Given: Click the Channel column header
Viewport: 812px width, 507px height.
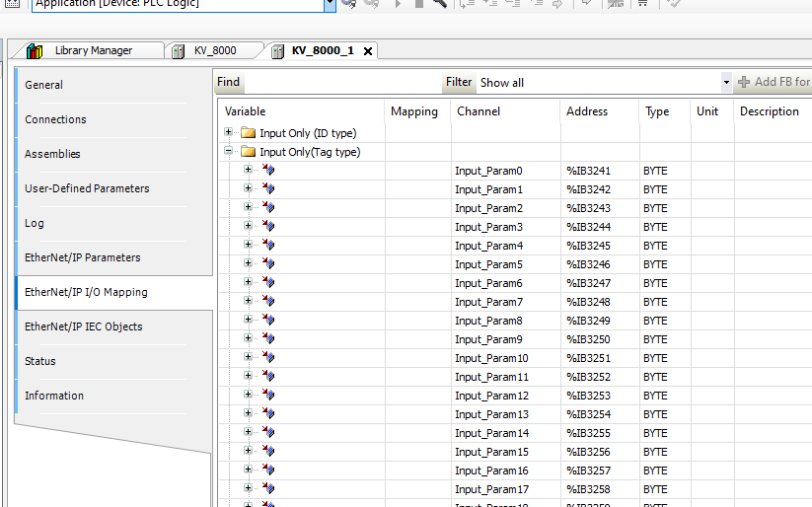Looking at the screenshot, I should [x=505, y=111].
